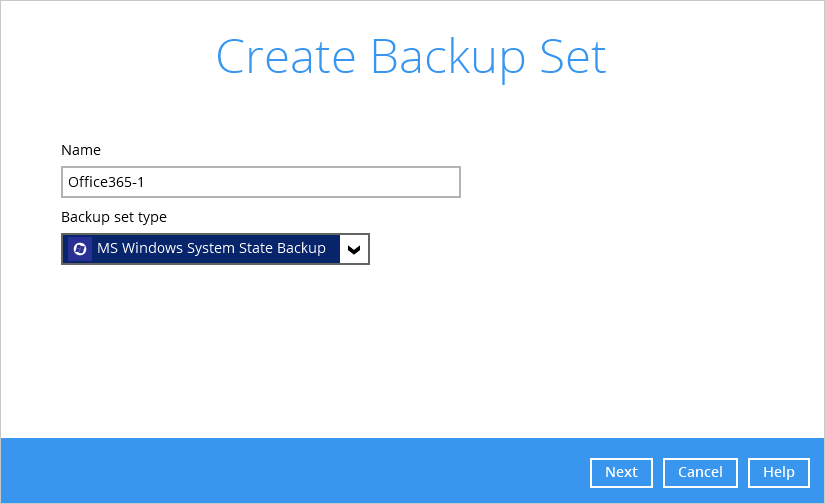This screenshot has width=825, height=504.
Task: Proceed to the next wizard step
Action: pos(621,472)
